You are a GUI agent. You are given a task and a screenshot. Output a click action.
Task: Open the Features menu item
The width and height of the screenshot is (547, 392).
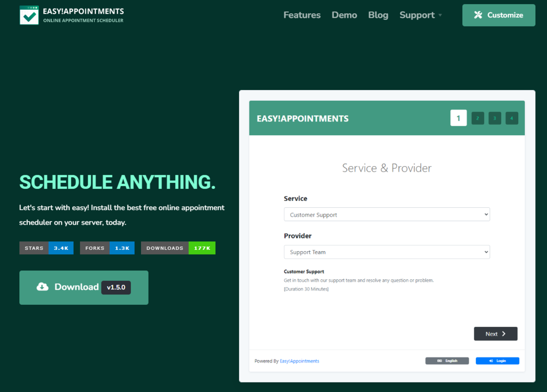pos(302,15)
